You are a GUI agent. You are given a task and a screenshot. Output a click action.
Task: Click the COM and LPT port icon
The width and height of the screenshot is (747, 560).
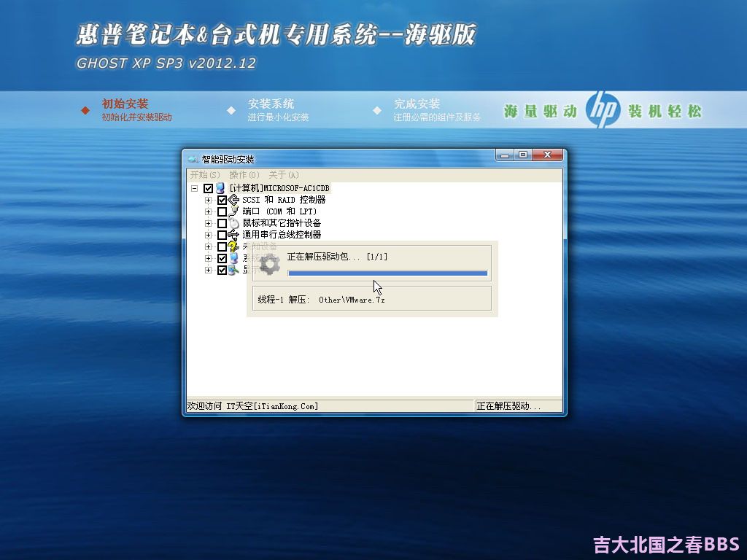233,211
